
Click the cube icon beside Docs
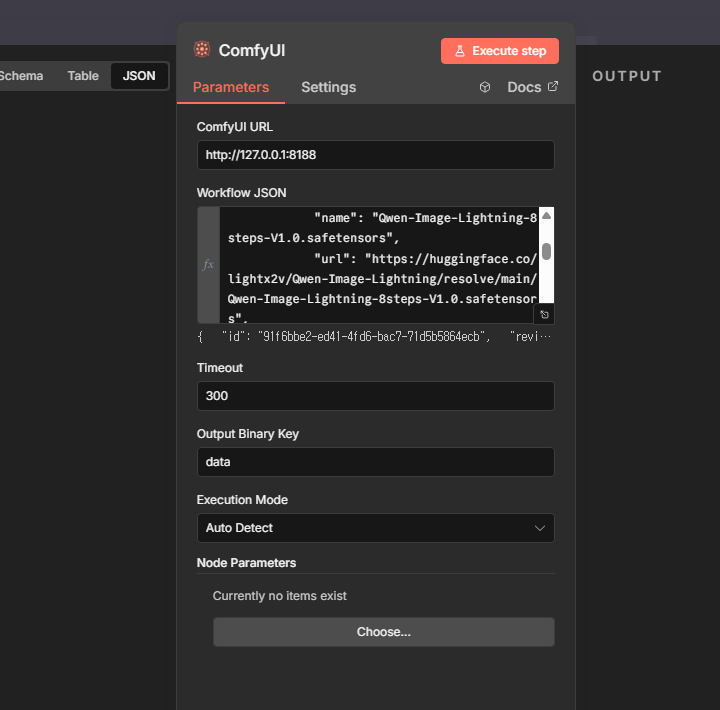pos(485,87)
